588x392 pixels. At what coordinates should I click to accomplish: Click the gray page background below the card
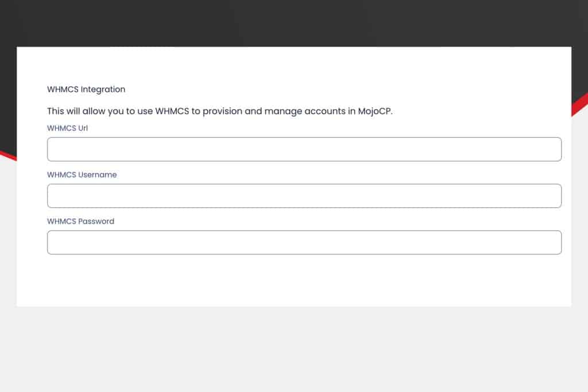(x=294, y=348)
